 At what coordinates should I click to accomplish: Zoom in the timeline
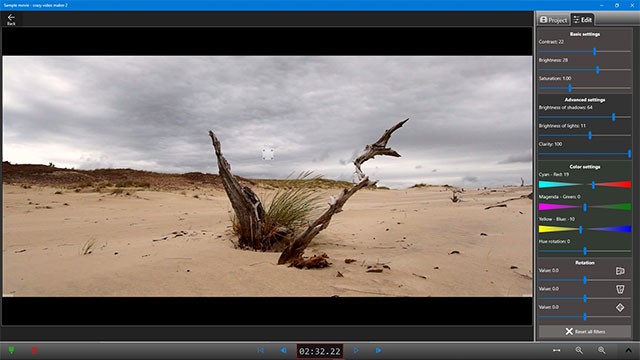pos(602,350)
